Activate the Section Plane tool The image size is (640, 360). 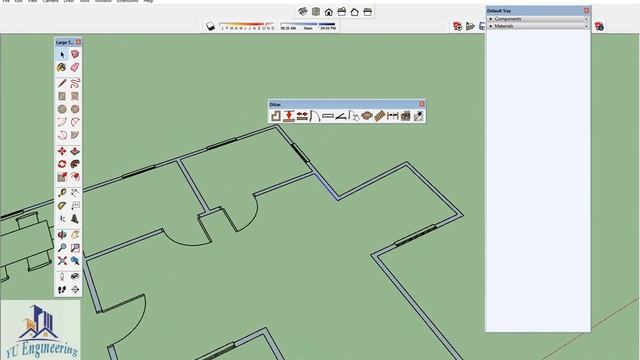(x=75, y=290)
